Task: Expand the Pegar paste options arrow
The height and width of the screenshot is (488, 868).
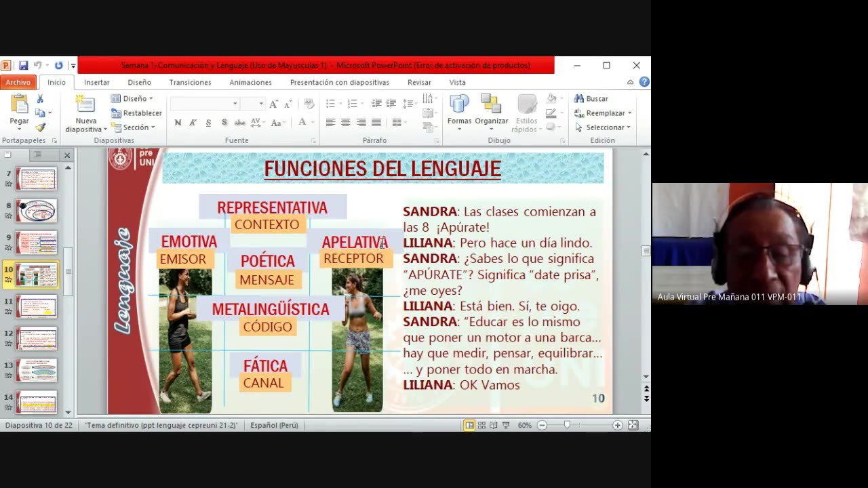Action: click(19, 129)
